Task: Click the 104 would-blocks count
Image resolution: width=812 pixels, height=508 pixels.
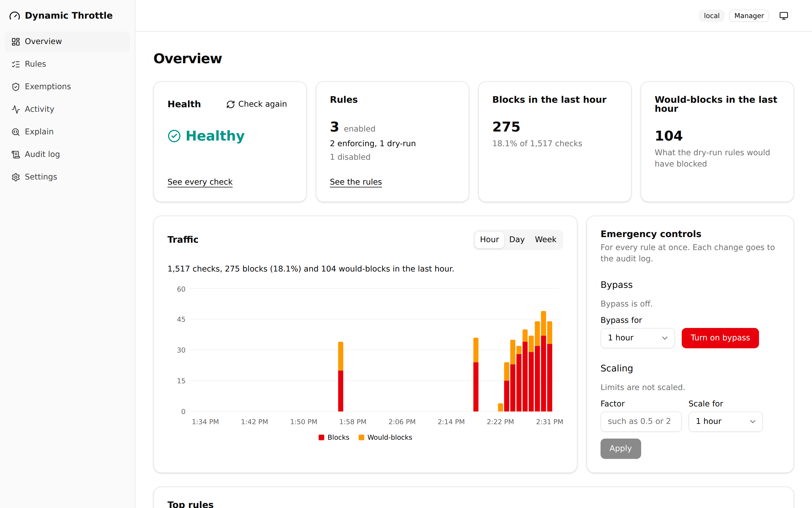Action: pyautogui.click(x=669, y=136)
